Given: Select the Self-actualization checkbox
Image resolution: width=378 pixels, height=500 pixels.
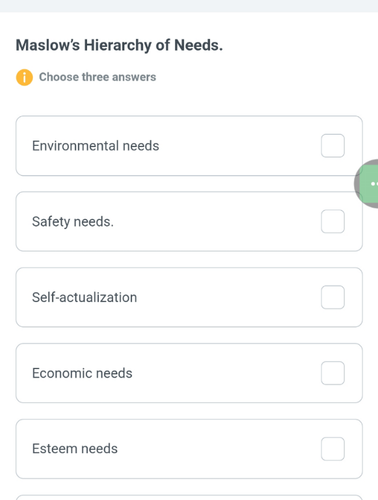Looking at the screenshot, I should click(x=333, y=297).
